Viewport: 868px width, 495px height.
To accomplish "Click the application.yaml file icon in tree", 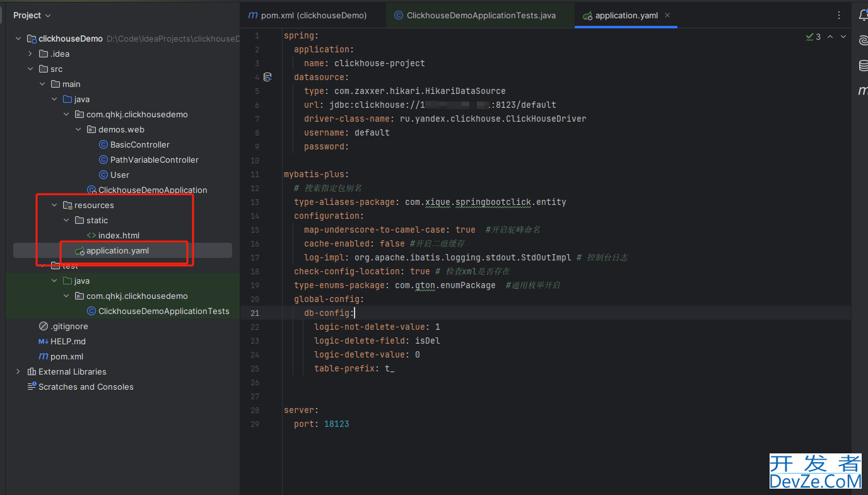I will (79, 251).
